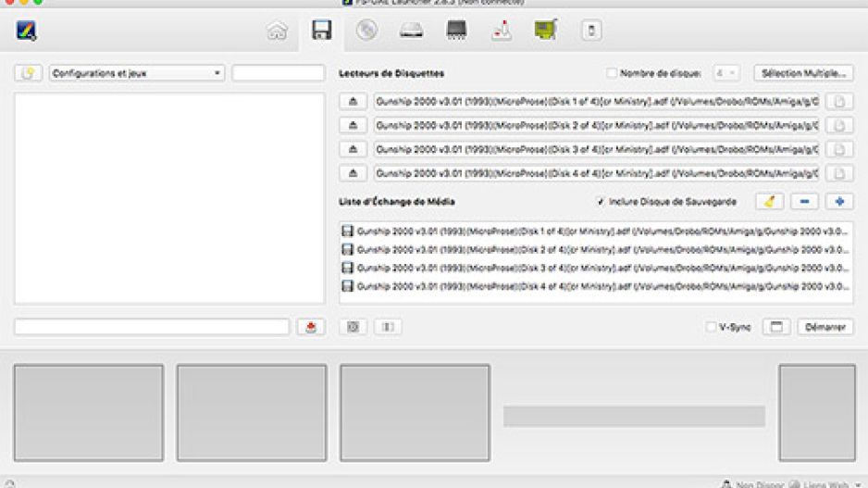Remove item from media list with minus button
The height and width of the screenshot is (488, 868).
point(804,202)
